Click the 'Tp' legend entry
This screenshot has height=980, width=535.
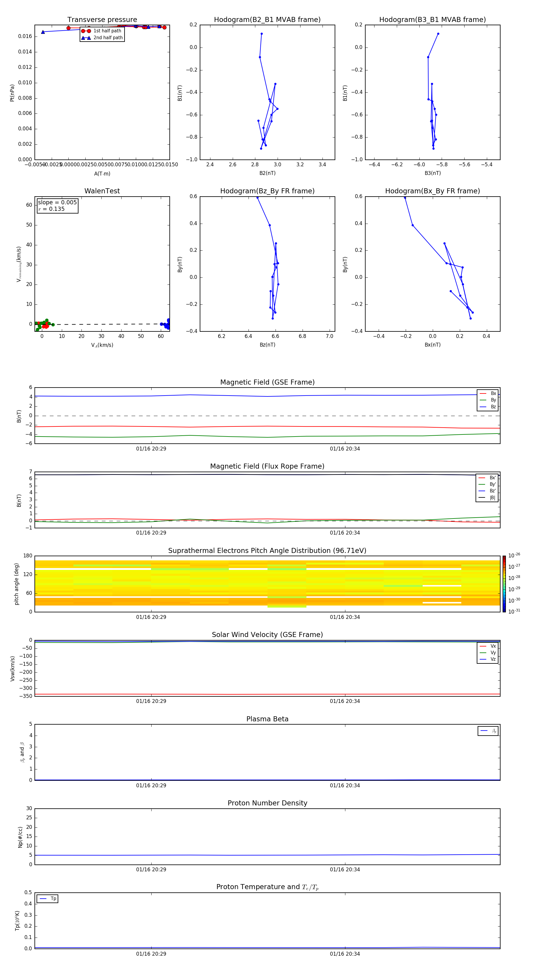(x=48, y=899)
